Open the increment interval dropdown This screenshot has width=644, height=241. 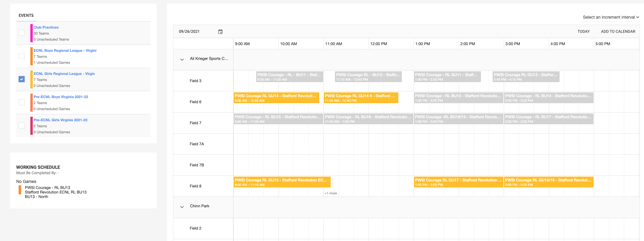pos(611,17)
